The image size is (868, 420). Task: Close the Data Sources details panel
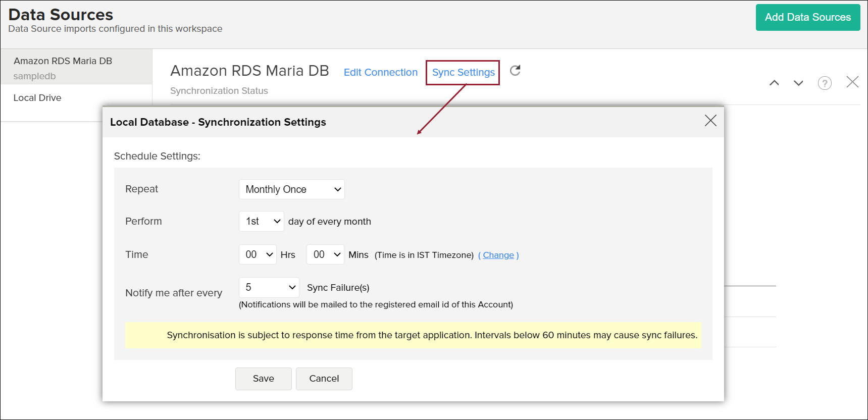[852, 82]
